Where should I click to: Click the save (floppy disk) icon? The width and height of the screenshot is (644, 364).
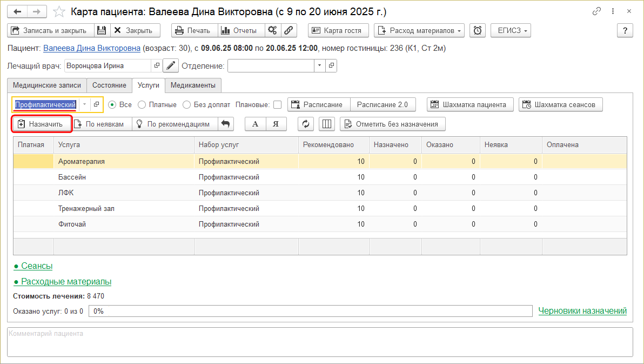click(x=102, y=31)
